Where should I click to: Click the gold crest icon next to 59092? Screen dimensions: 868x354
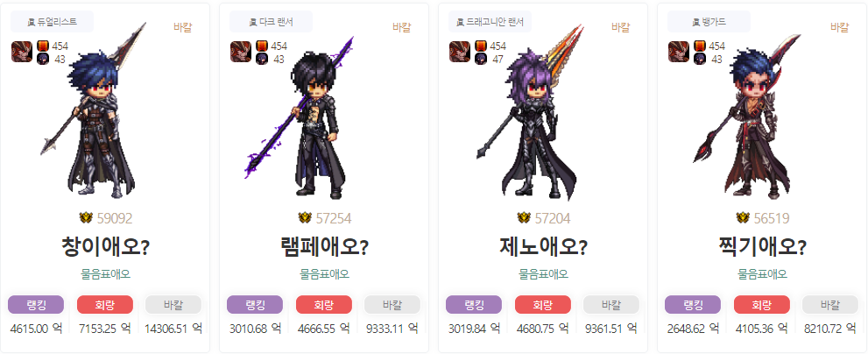coord(86,218)
